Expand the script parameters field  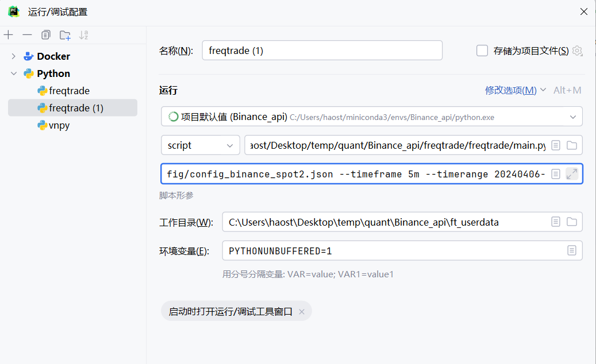click(572, 174)
